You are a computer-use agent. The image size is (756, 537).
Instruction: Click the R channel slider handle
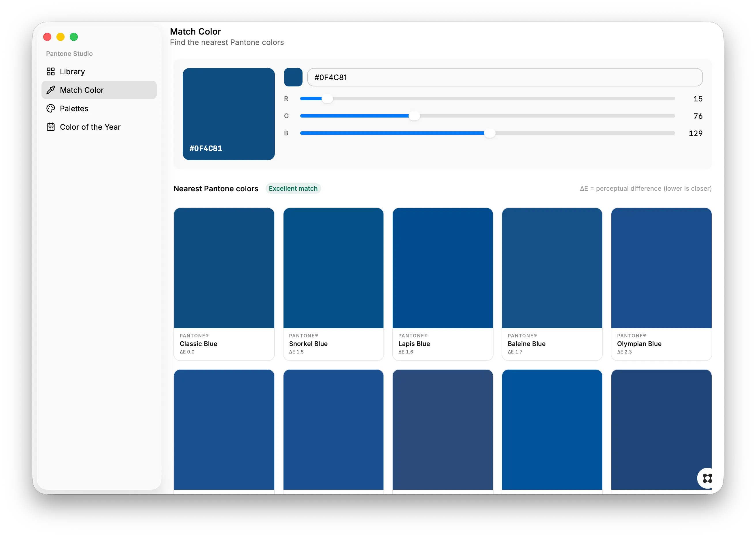tap(327, 99)
